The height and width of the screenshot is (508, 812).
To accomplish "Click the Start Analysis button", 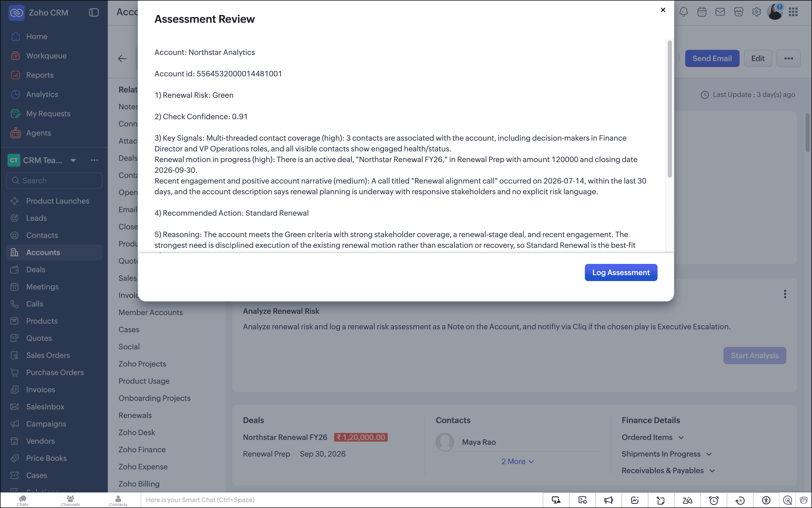I will pyautogui.click(x=755, y=356).
